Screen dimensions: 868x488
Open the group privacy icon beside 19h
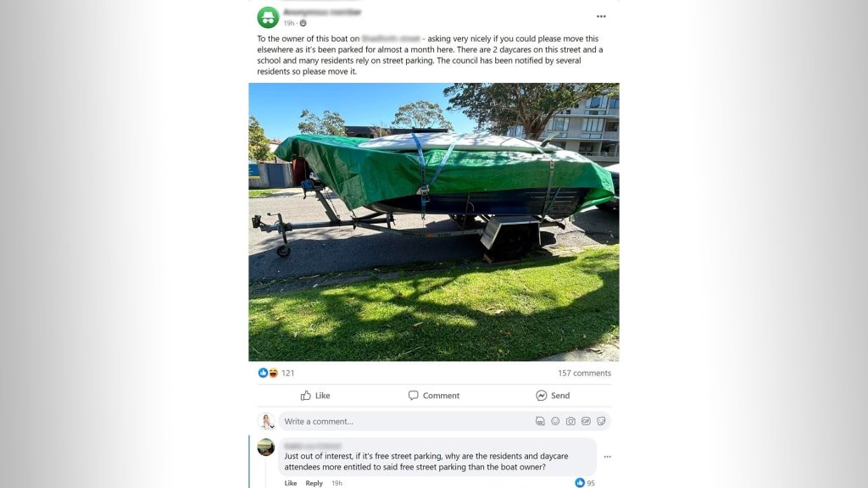tap(303, 23)
